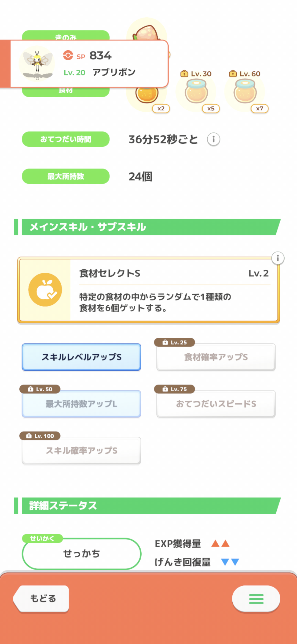Screen dimensions: 297x644
Task: Open the hamburger menu button
Action: click(256, 599)
